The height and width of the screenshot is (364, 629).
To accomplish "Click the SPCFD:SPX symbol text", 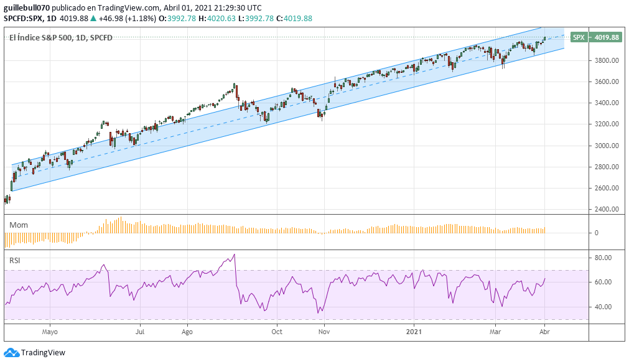I will (24, 19).
